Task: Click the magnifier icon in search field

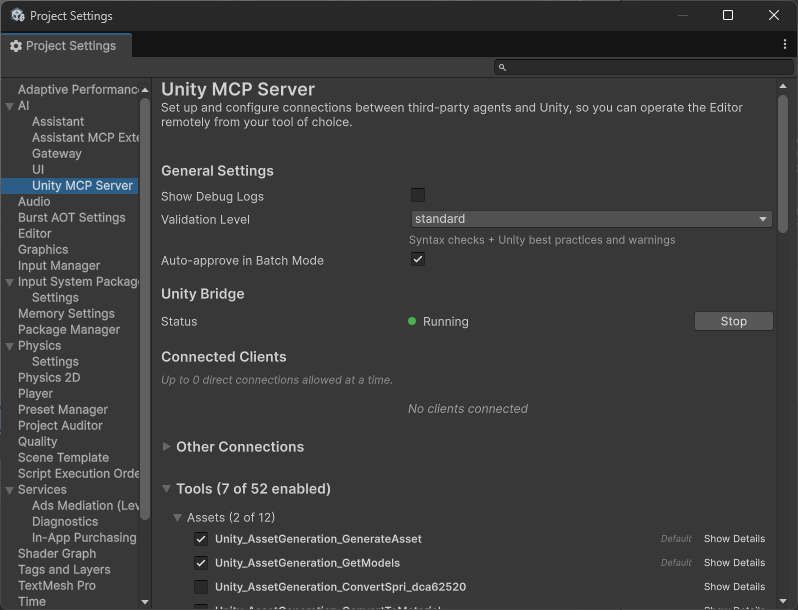Action: [502, 67]
